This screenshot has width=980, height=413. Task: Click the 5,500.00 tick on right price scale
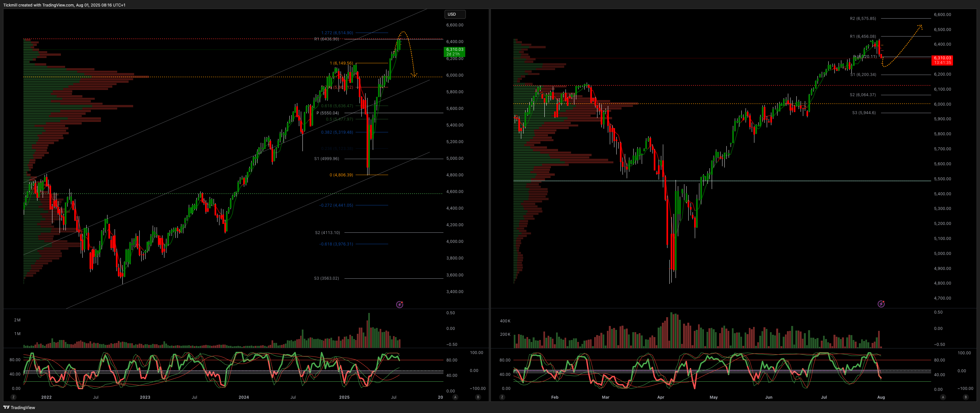click(942, 179)
